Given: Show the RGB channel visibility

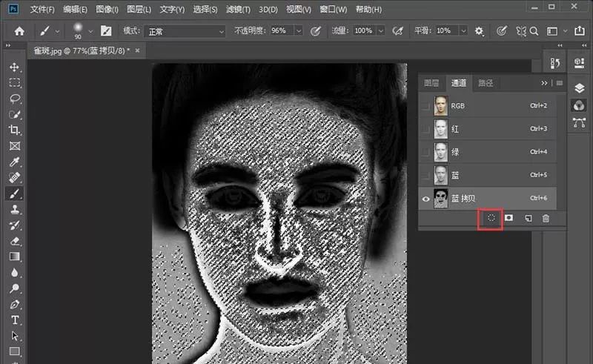Looking at the screenshot, I should [425, 106].
